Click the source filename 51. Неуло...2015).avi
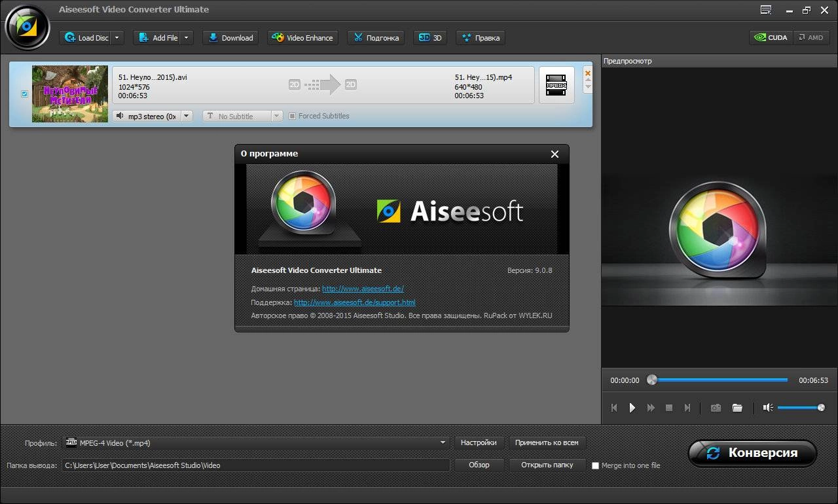This screenshot has width=838, height=504. coord(153,77)
